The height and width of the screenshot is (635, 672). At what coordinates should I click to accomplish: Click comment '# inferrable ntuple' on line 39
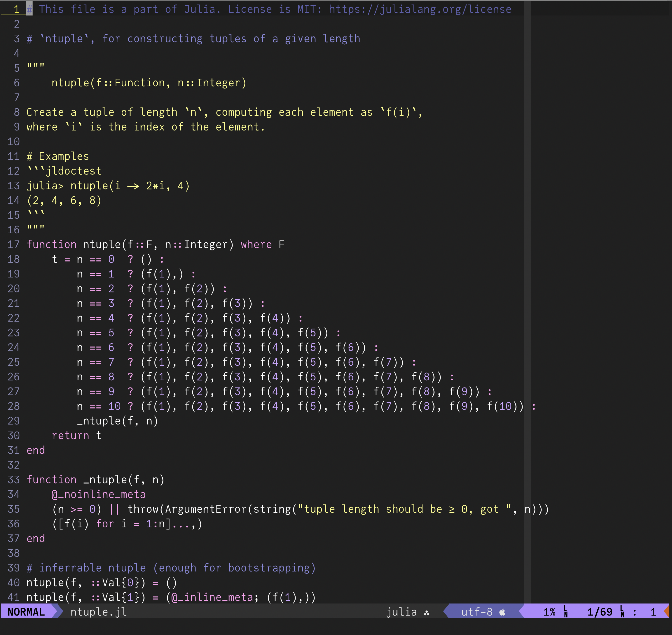point(86,568)
